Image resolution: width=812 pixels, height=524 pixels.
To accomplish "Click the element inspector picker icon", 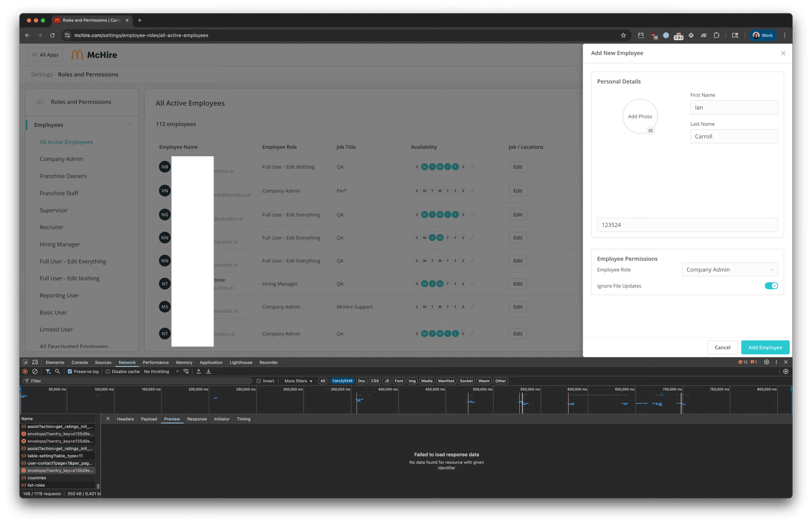I will tap(25, 362).
